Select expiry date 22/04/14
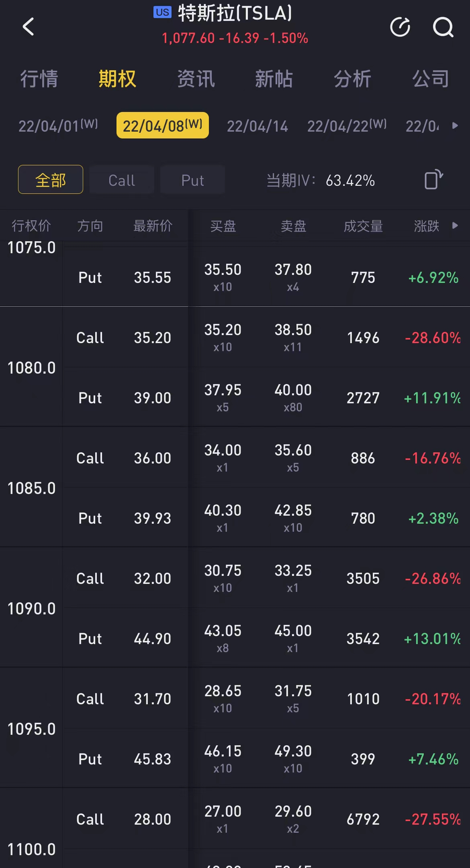The height and width of the screenshot is (868, 470). (x=257, y=126)
